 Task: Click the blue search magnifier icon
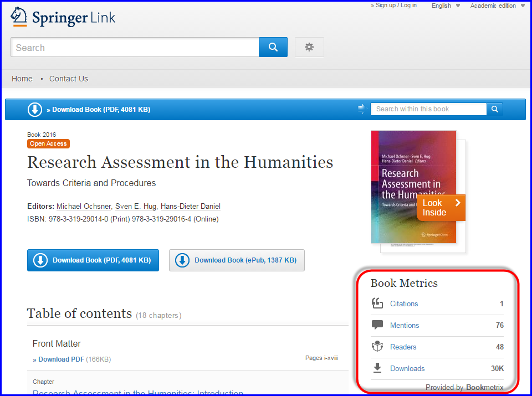[x=273, y=47]
